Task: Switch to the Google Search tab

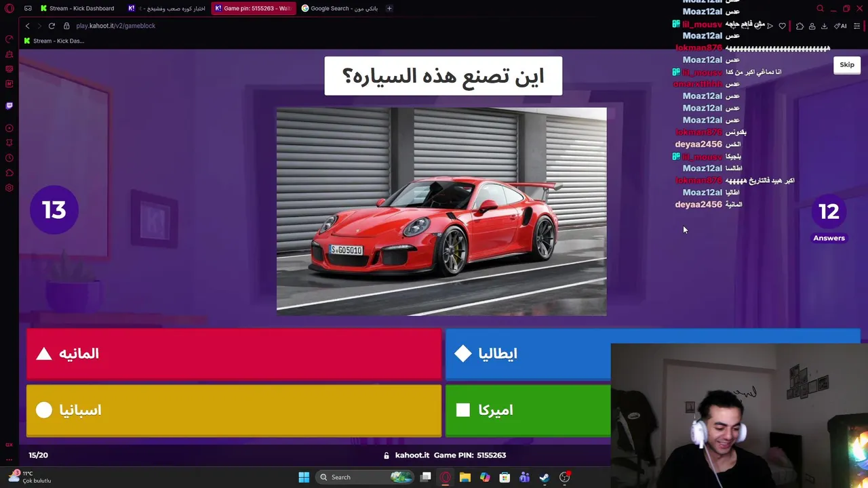Action: point(340,8)
